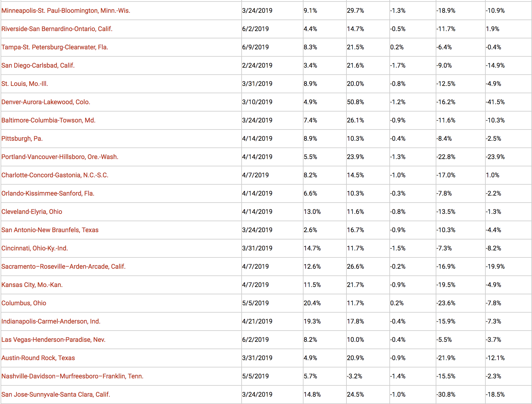
Task: Open the Denver-Aurora-Lakewood, Colo. link
Action: pyautogui.click(x=46, y=102)
